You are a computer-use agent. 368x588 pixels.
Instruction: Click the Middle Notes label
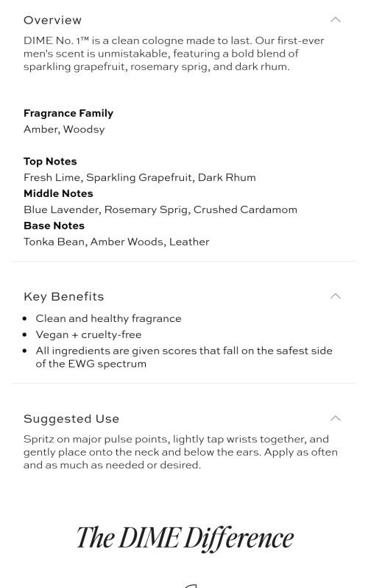(x=58, y=193)
